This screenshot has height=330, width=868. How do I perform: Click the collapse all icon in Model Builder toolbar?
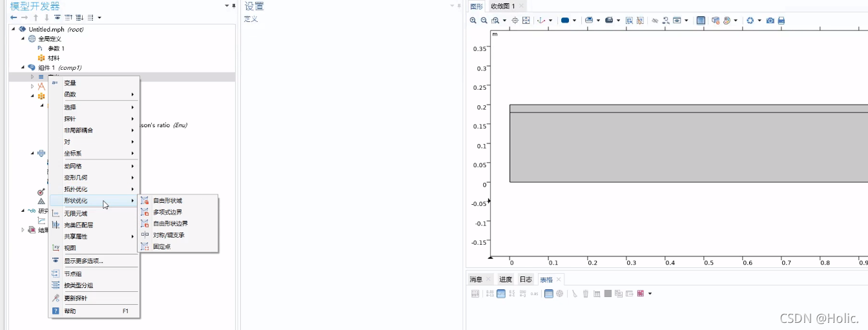coord(68,17)
